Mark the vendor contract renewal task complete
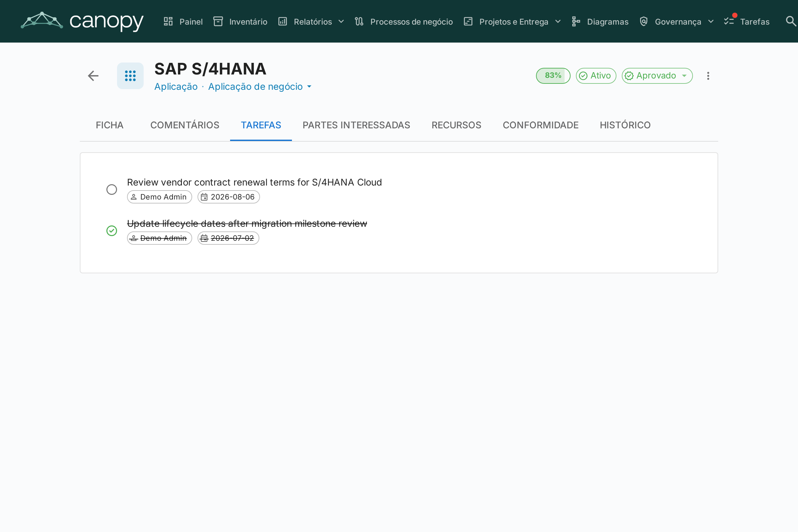This screenshot has height=532, width=798. click(112, 190)
